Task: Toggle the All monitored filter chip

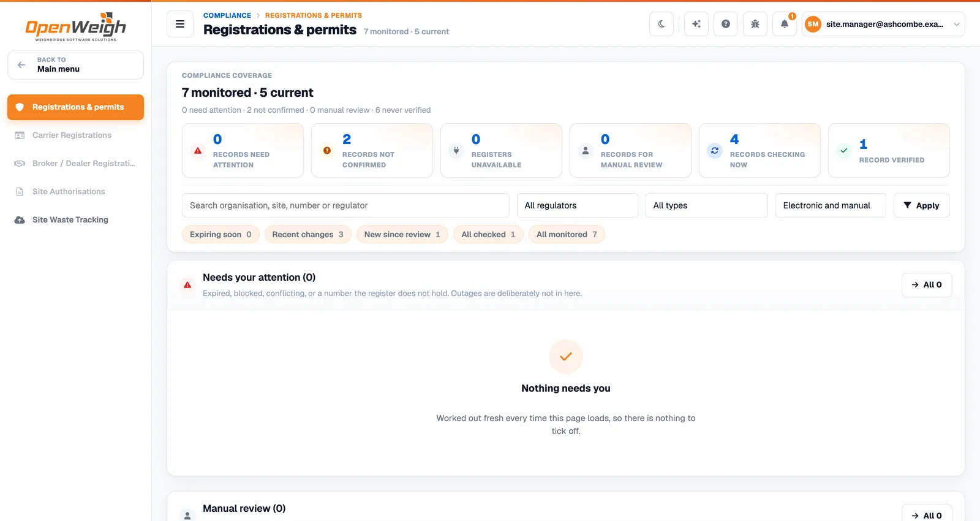Action: [x=567, y=235]
